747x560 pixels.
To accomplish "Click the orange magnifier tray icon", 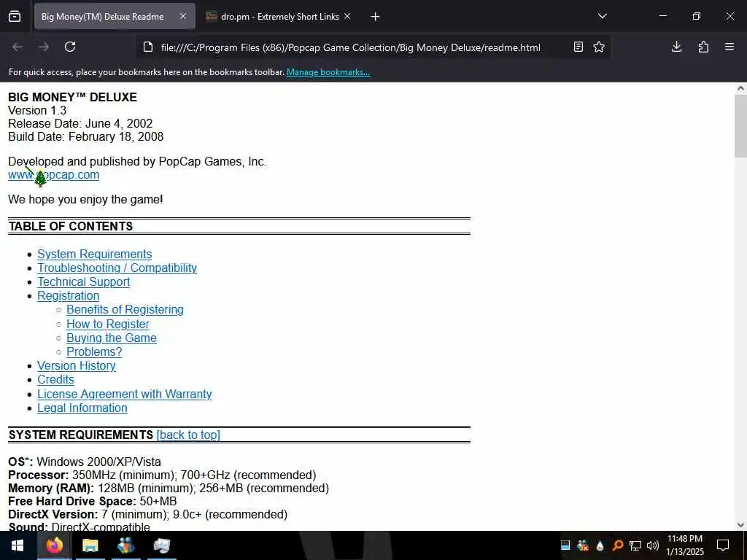I will [617, 545].
